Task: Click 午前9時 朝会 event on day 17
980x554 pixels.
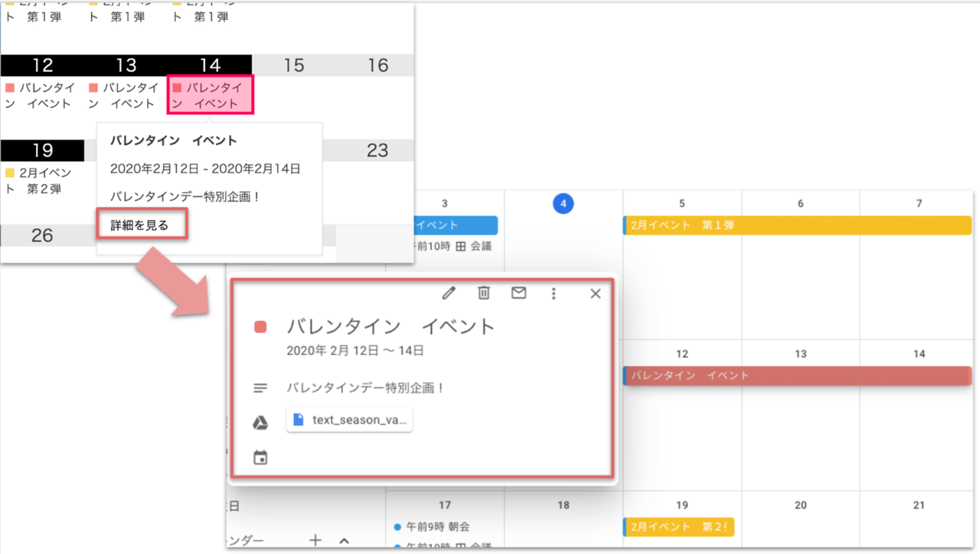Action: click(432, 527)
